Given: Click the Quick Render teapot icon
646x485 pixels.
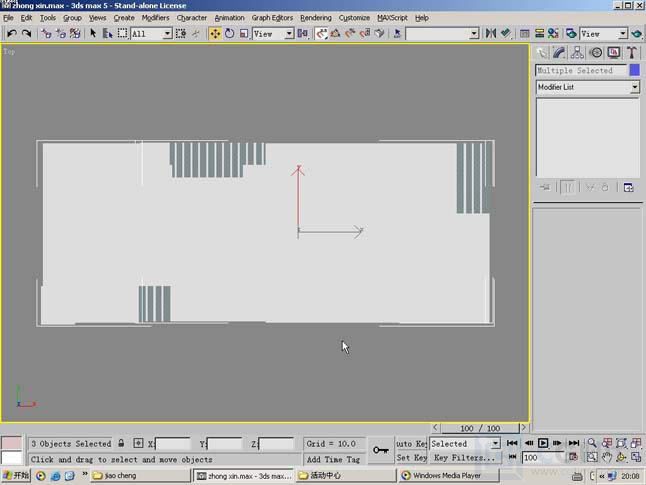Looking at the screenshot, I should (636, 33).
